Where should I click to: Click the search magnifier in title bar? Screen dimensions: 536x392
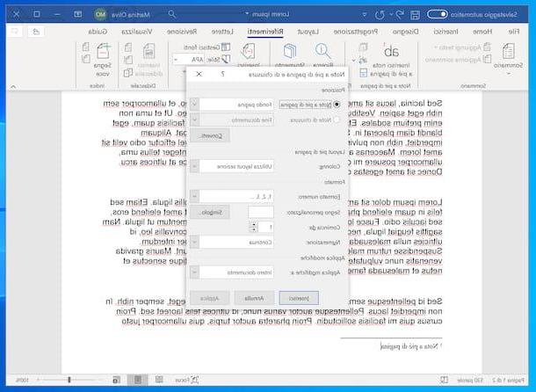click(x=172, y=14)
